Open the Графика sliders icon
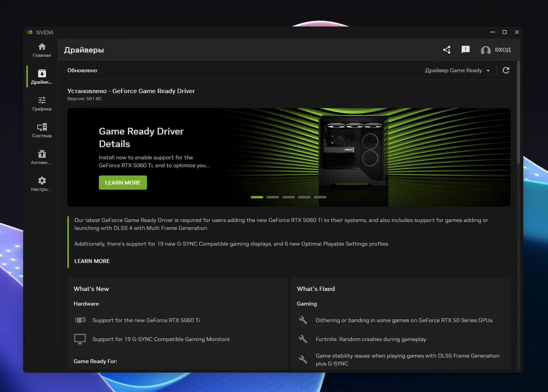The width and height of the screenshot is (548, 392). tap(42, 100)
